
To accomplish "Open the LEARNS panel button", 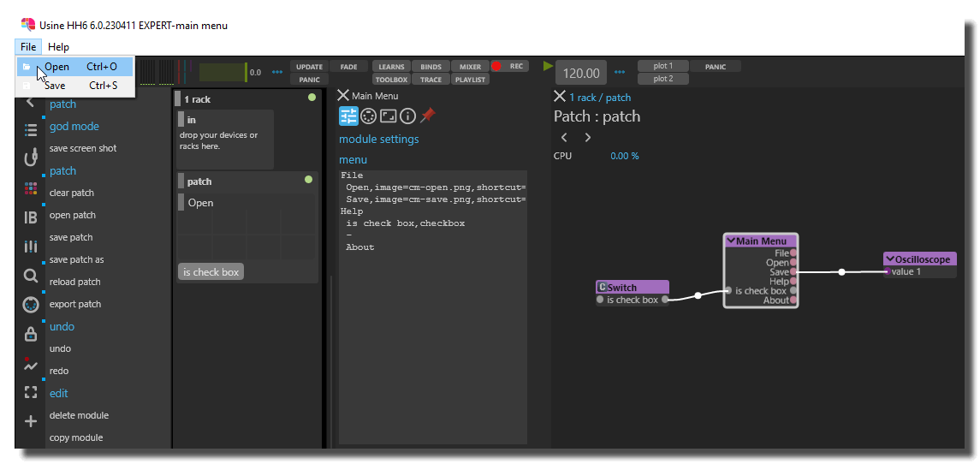I will click(391, 67).
